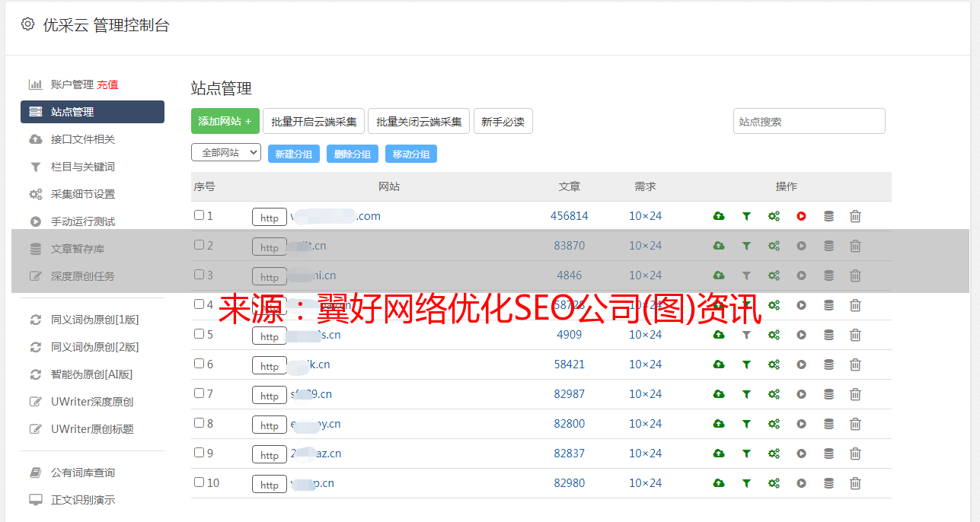Screen dimensions: 980x522
Task: Click the 移动分组 button
Action: coord(411,154)
